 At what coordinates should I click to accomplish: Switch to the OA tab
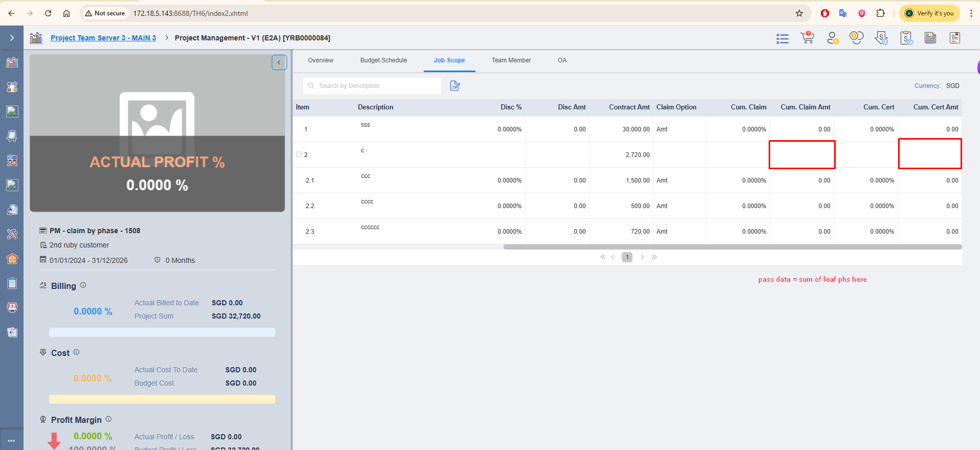click(562, 60)
